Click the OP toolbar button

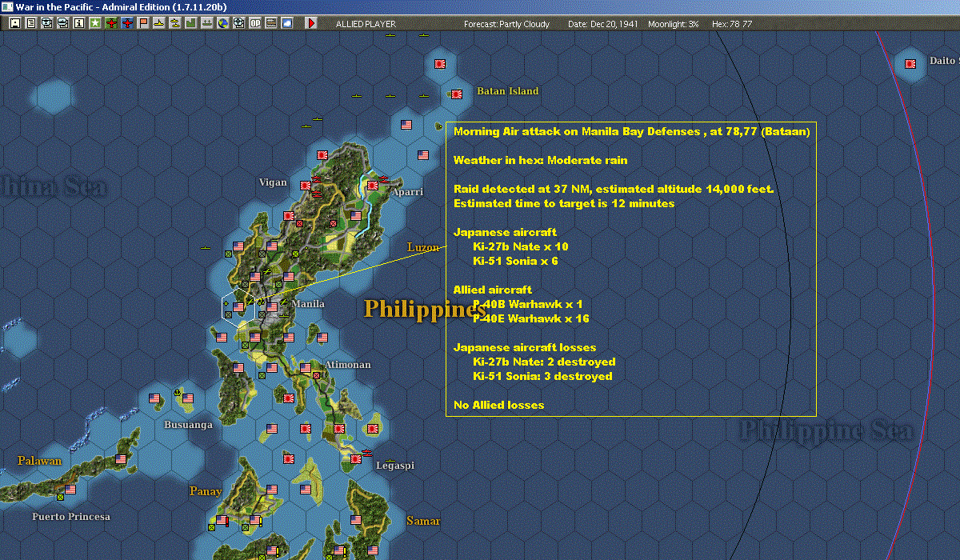coord(254,23)
